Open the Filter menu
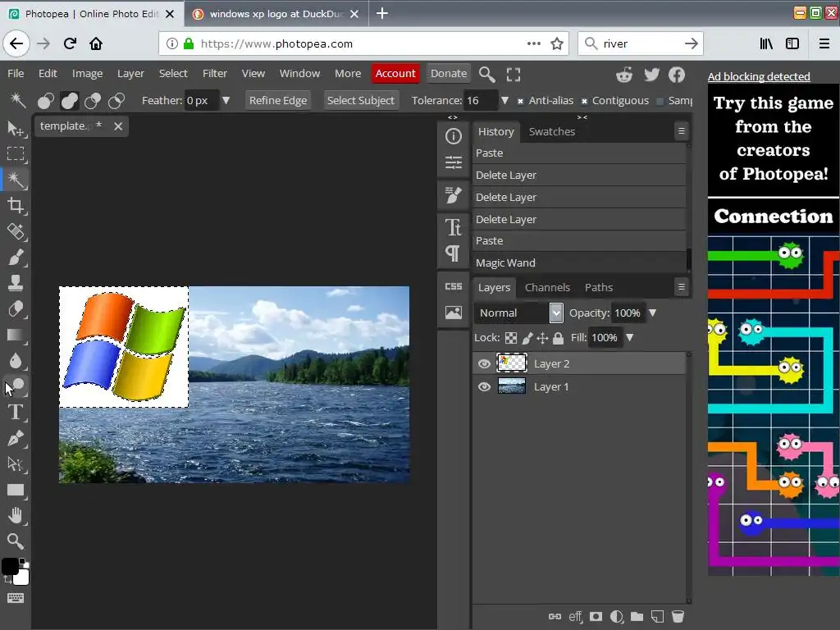This screenshot has height=630, width=840. tap(215, 73)
